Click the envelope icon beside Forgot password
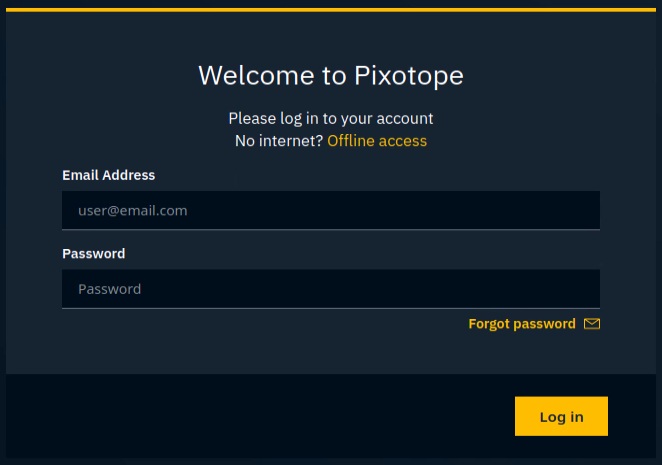 (592, 324)
